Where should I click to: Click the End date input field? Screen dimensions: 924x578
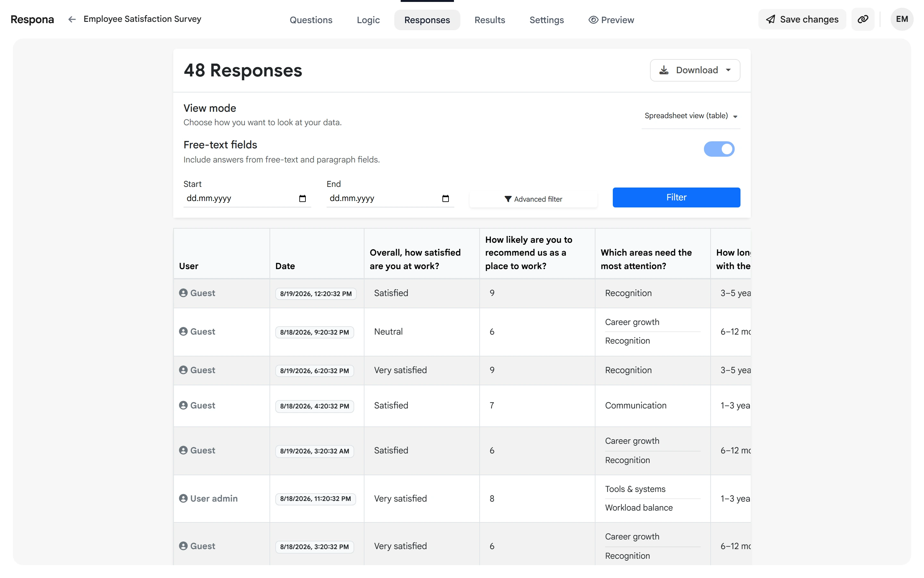[x=390, y=198]
